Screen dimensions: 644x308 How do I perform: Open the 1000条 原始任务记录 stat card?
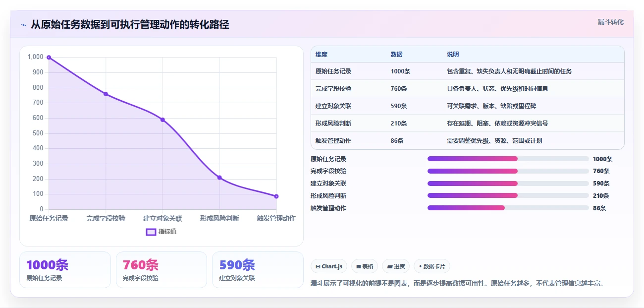[x=65, y=270]
